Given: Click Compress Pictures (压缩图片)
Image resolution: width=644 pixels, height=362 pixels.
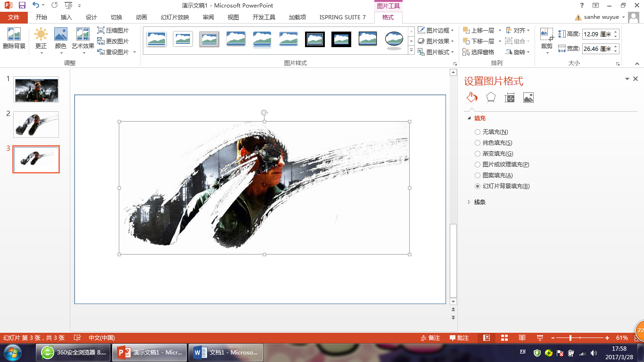Looking at the screenshot, I should pyautogui.click(x=113, y=30).
